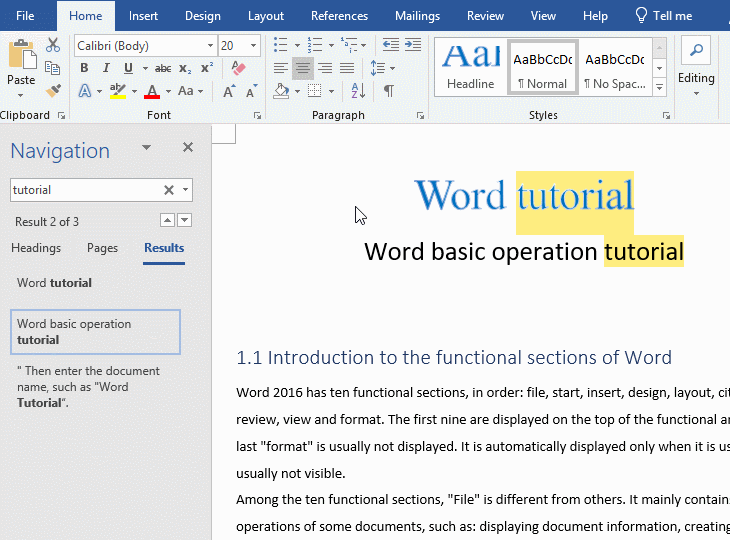This screenshot has width=730, height=540.
Task: Open the font name dropdown
Action: pos(210,46)
